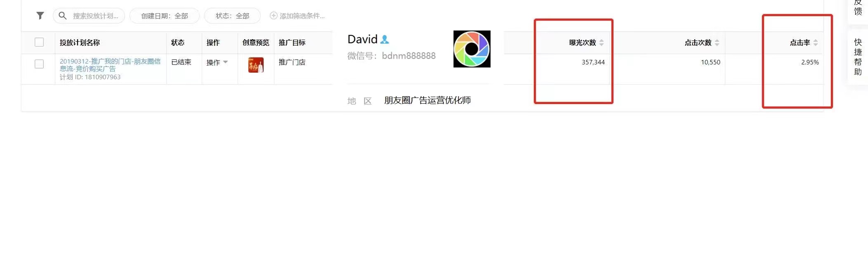Click the 搜索投放计划 search field
Viewport: 868px width, 270px height.
coord(89,16)
